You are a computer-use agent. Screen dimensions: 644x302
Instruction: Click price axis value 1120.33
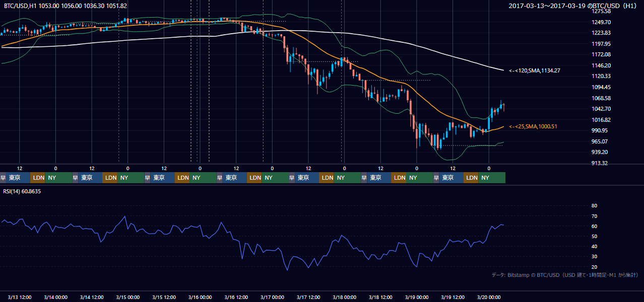[601, 76]
